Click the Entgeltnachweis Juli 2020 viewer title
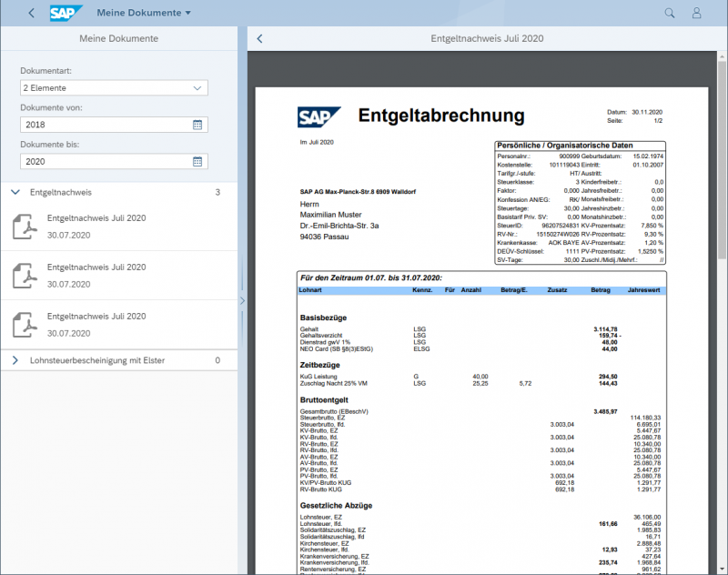The height and width of the screenshot is (575, 728). pyautogui.click(x=487, y=38)
